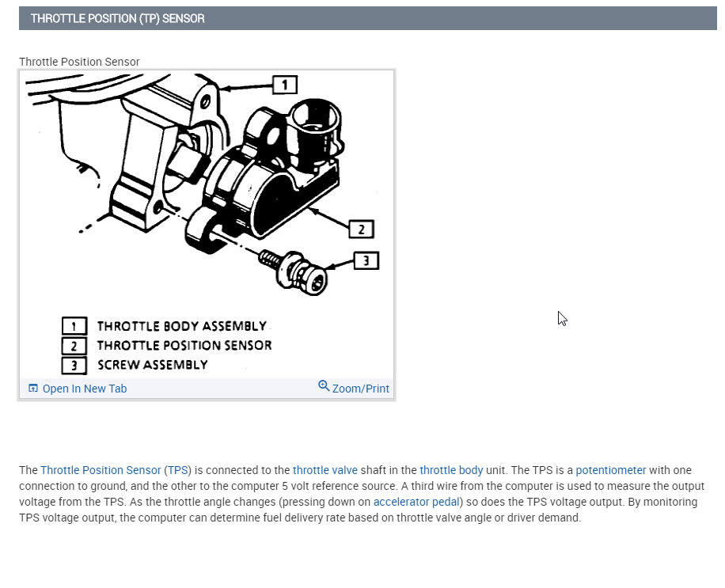Screen dimensions: 725x588
Task: Click the new-tab icon beside Open In New Tab
Action: (x=32, y=389)
